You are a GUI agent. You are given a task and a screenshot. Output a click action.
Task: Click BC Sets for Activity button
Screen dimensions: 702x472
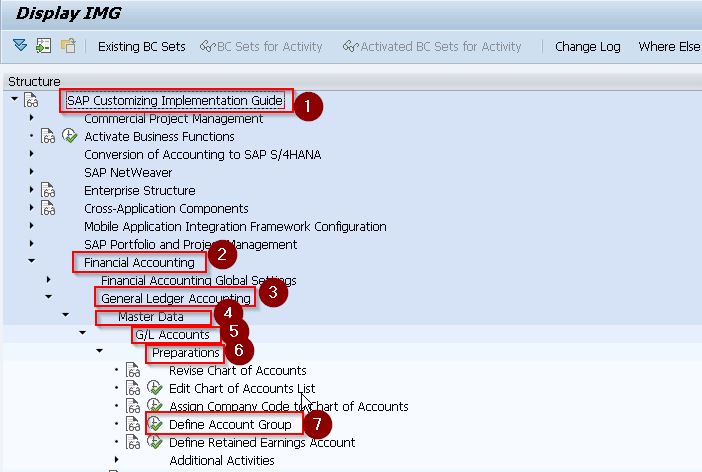click(261, 47)
